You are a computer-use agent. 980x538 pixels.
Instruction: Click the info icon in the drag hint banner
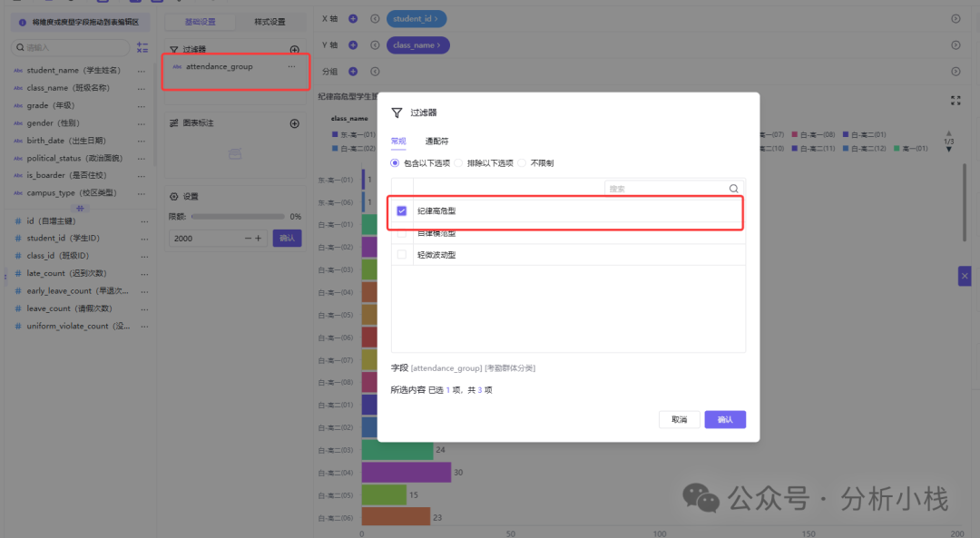coord(23,23)
